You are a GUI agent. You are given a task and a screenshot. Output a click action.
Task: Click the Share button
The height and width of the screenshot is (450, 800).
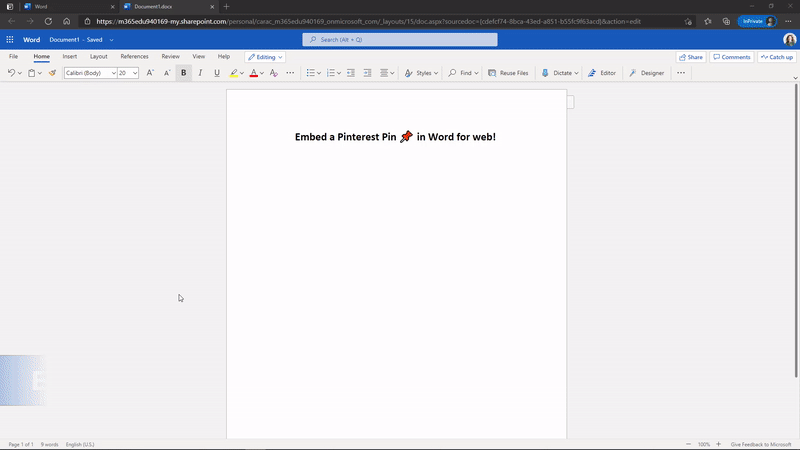(690, 57)
